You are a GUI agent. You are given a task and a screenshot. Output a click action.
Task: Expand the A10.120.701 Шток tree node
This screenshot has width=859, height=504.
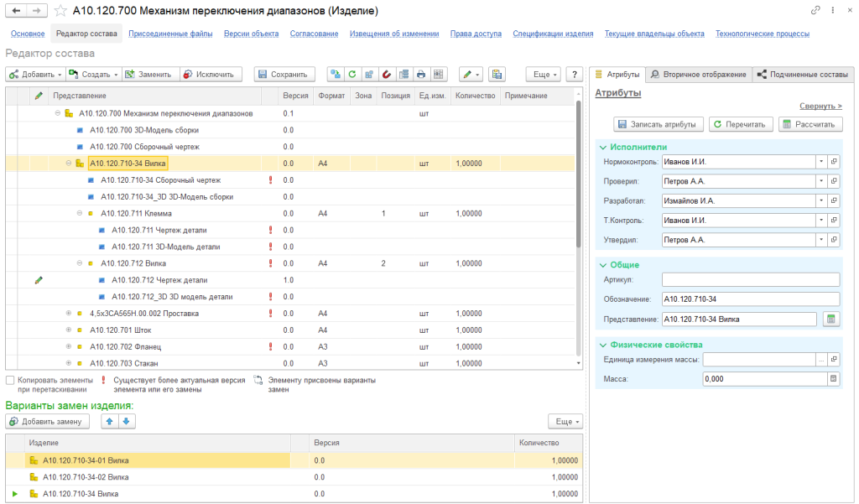pos(69,330)
